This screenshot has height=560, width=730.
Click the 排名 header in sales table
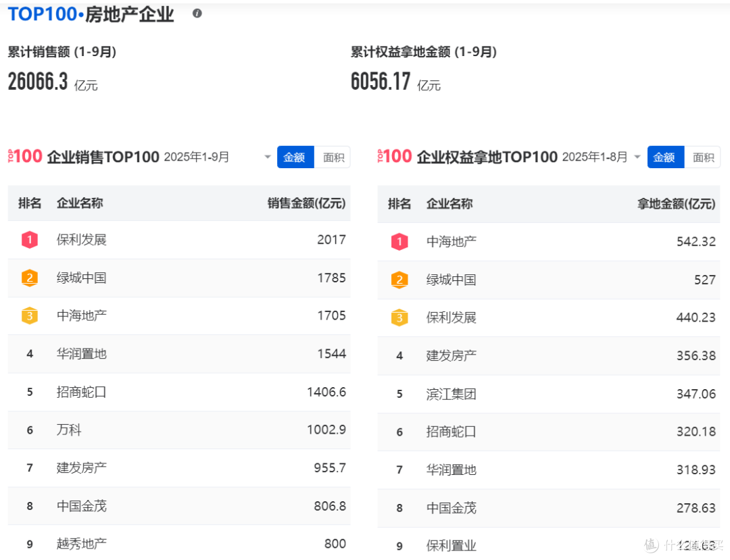click(x=30, y=203)
